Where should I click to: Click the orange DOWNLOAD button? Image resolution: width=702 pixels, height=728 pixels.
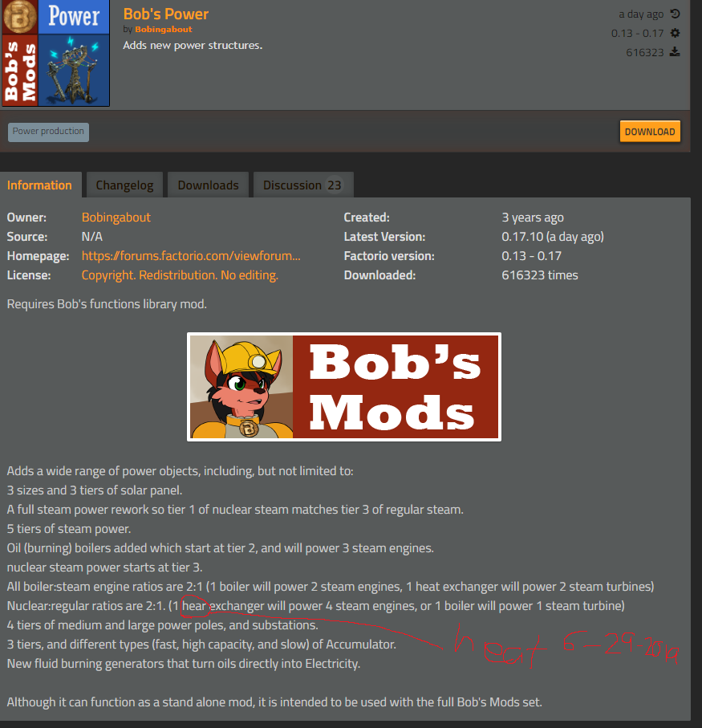(650, 132)
